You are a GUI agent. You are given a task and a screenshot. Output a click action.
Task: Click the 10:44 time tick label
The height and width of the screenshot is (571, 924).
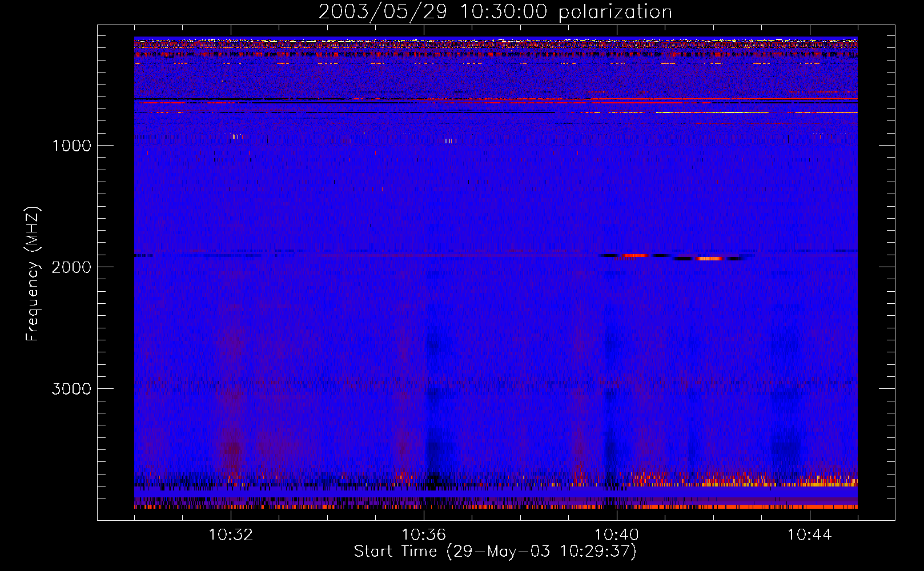click(809, 535)
